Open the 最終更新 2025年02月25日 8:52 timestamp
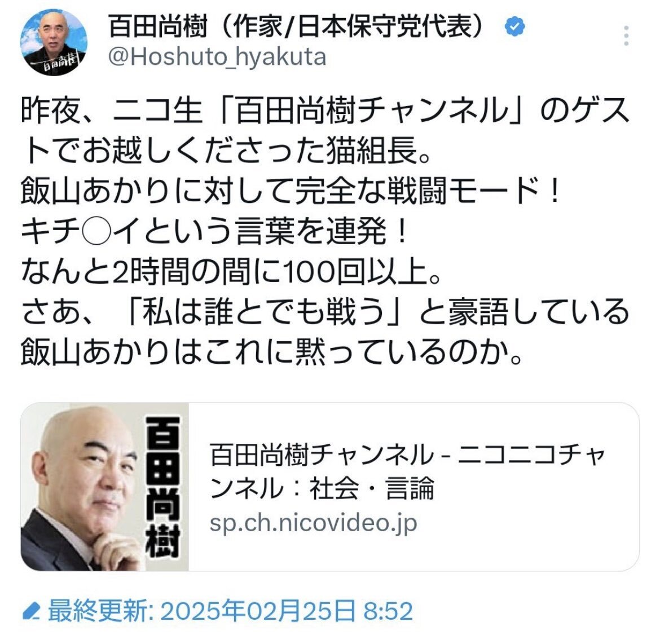Image resolution: width=660 pixels, height=644 pixels. [x=230, y=611]
